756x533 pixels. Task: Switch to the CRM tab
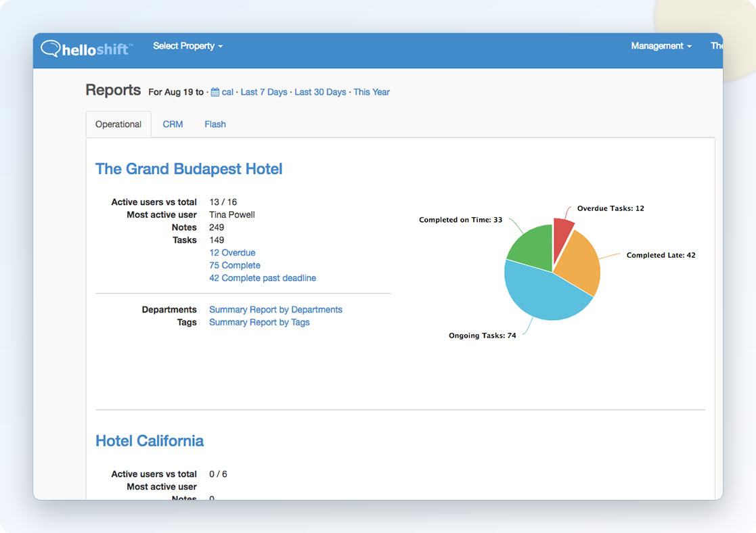[x=173, y=124]
